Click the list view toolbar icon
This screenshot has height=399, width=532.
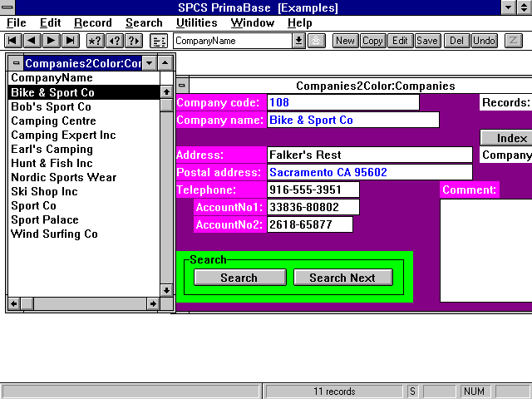pyautogui.click(x=159, y=41)
